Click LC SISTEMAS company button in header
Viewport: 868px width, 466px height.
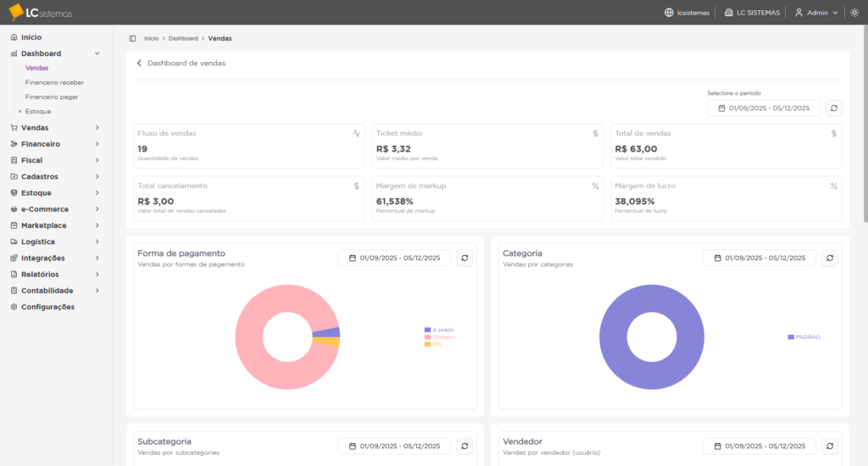coord(751,13)
